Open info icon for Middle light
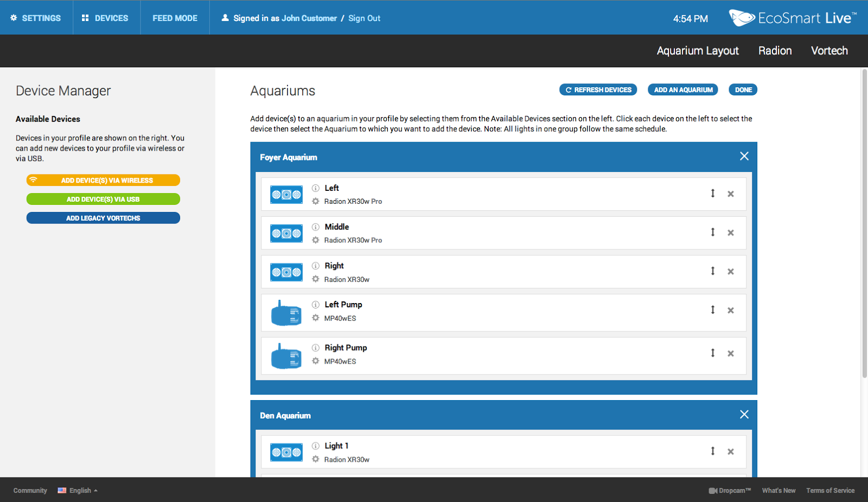Image resolution: width=868 pixels, height=502 pixels. coord(316,227)
